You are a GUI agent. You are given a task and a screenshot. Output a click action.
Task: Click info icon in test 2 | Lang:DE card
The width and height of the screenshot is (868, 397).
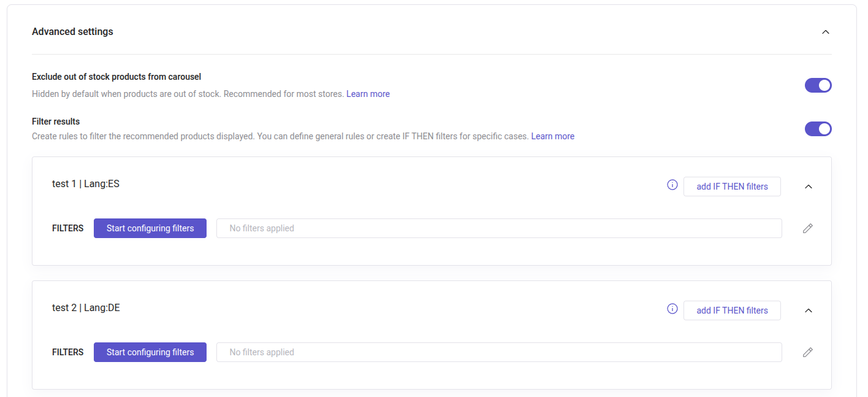[672, 309]
